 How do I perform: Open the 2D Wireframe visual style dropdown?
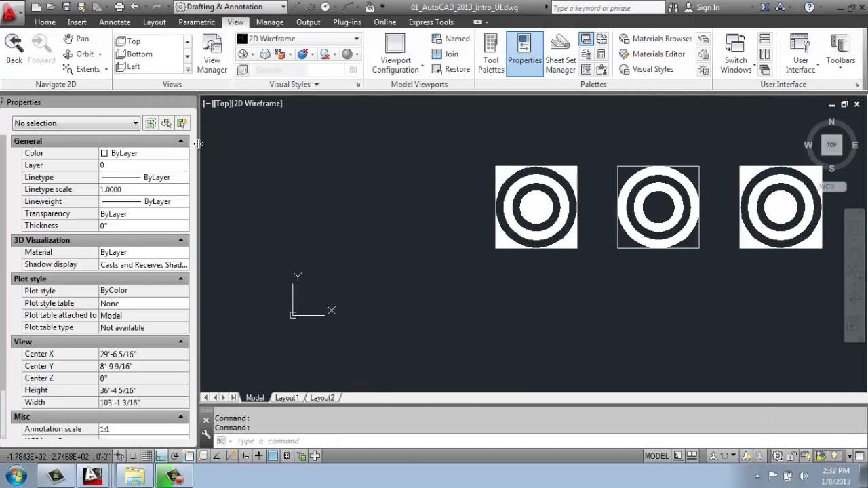298,39
